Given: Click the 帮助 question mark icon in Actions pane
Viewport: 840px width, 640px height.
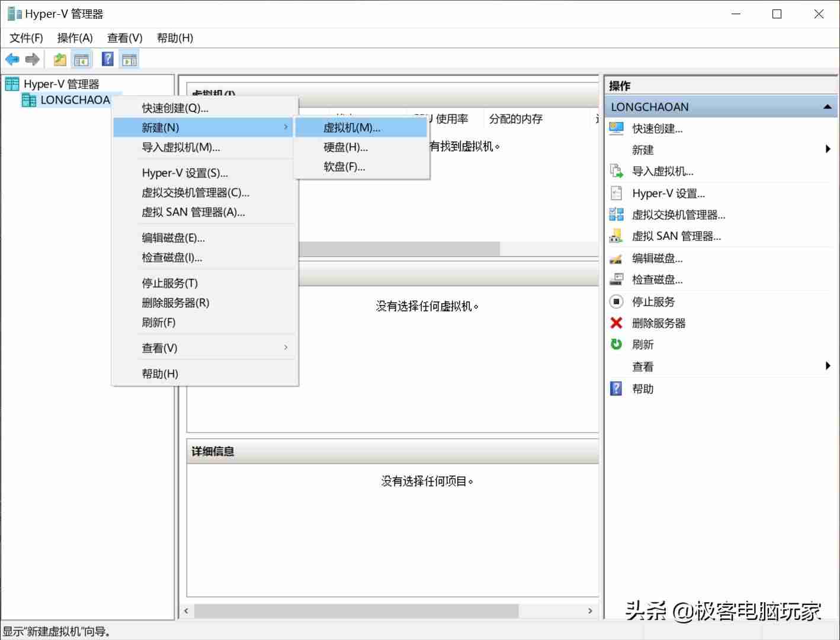Looking at the screenshot, I should pyautogui.click(x=617, y=388).
